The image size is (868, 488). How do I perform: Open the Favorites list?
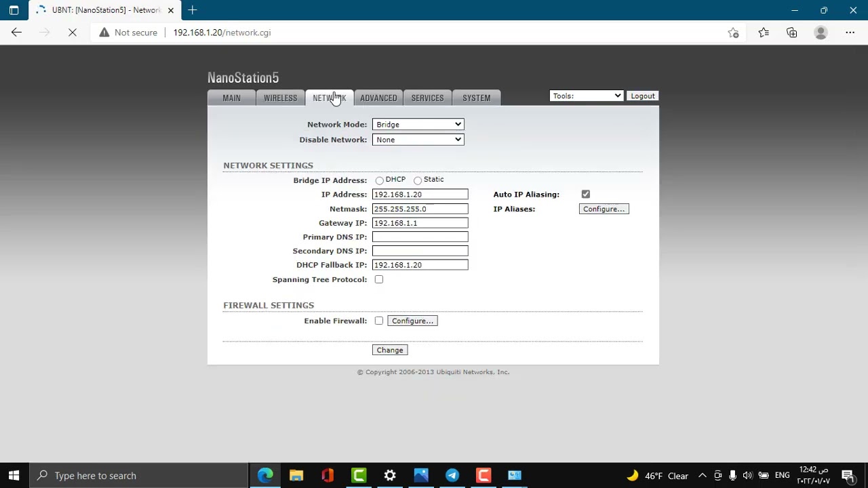(x=764, y=33)
